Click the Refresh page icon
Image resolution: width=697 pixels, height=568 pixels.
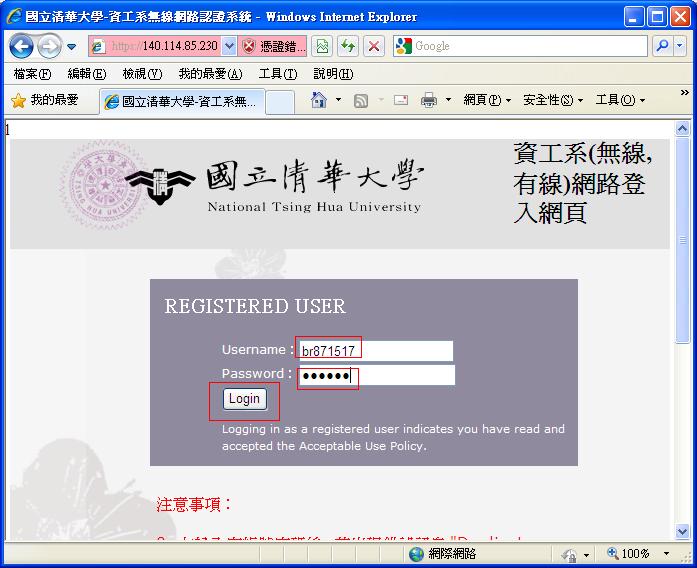coord(347,46)
